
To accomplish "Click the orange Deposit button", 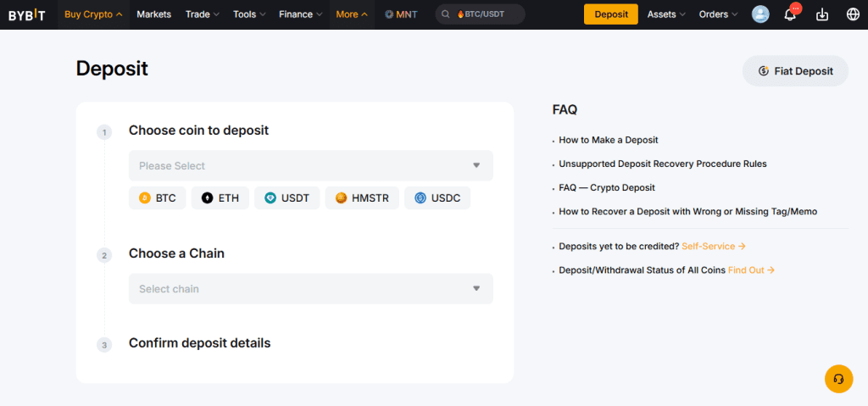I will pos(611,14).
